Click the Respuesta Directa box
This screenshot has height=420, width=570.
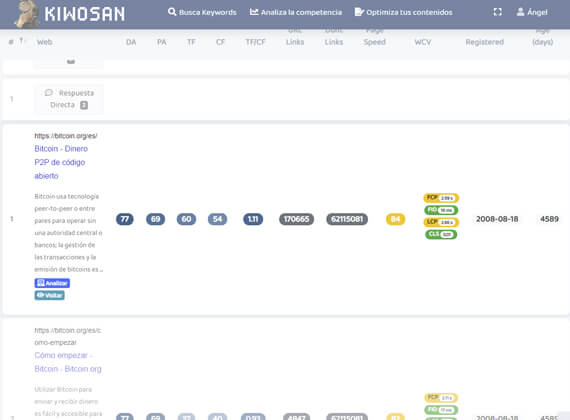(69, 99)
